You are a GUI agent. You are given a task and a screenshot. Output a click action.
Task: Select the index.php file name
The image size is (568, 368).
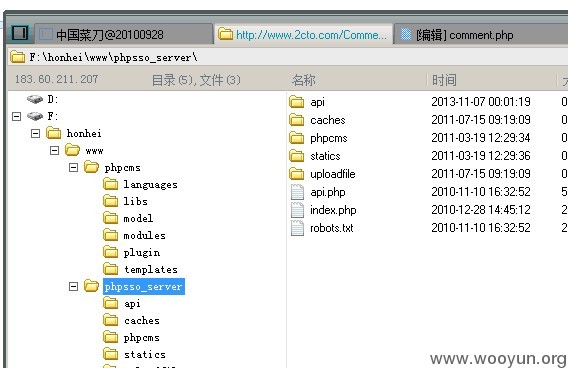click(333, 210)
